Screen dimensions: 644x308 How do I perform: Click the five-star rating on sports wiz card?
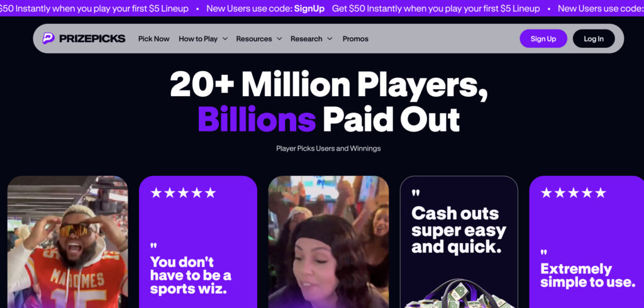(x=183, y=192)
